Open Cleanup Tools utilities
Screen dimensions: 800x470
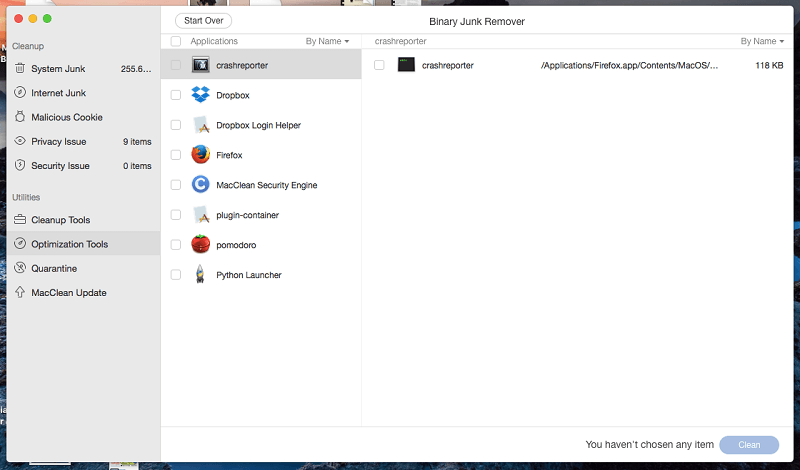pyautogui.click(x=83, y=219)
